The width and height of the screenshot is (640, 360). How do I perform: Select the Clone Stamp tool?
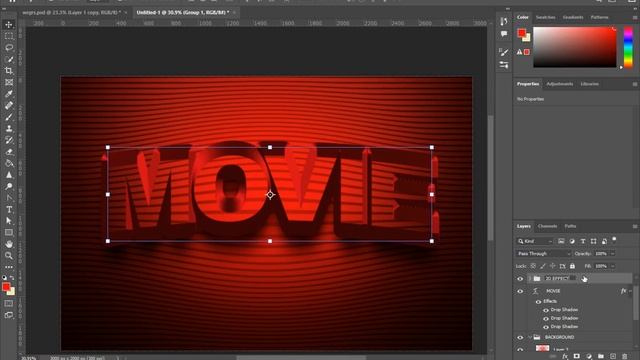(x=9, y=128)
